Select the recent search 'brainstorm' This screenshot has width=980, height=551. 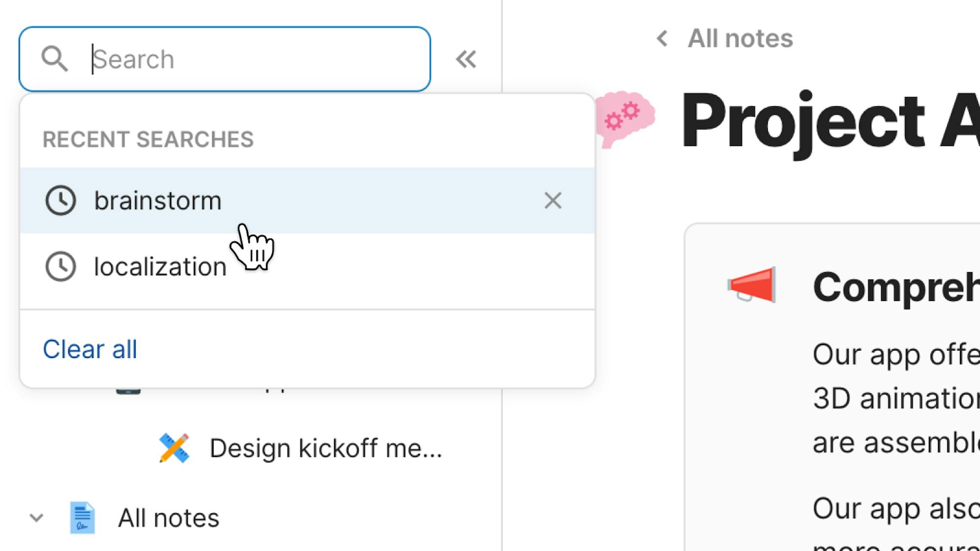click(158, 201)
